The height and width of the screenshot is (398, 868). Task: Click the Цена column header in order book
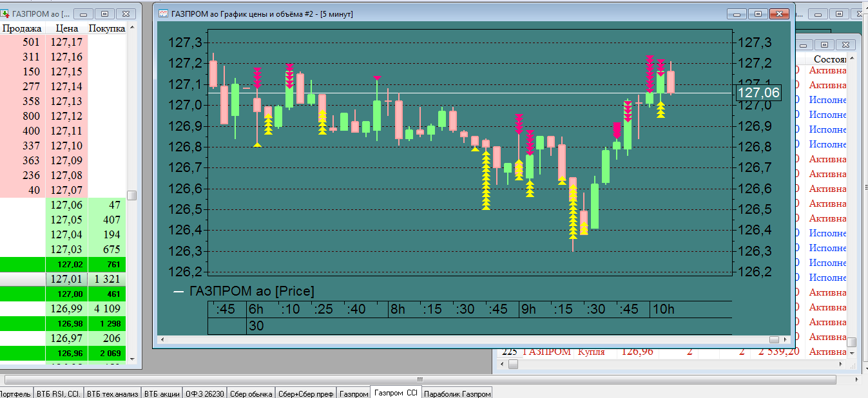coord(66,28)
